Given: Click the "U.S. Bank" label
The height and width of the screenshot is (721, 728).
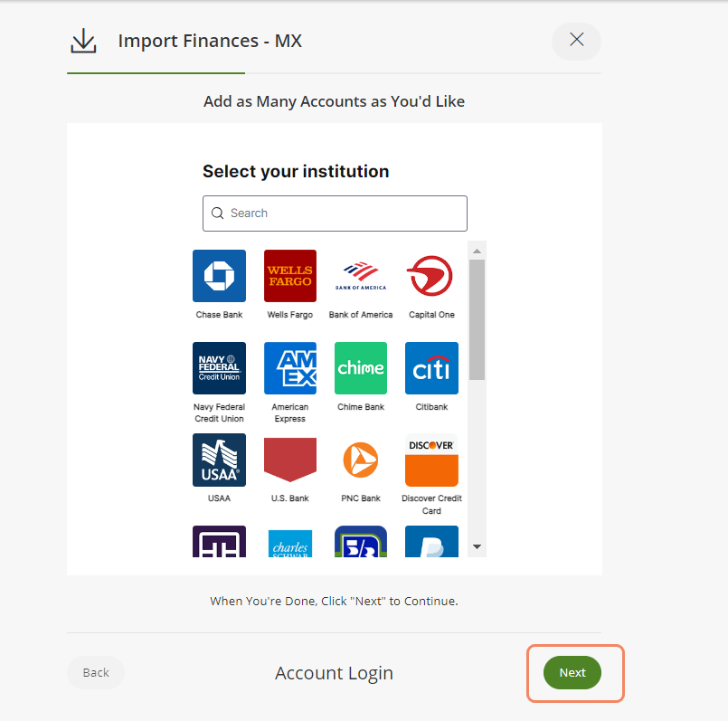Looking at the screenshot, I should click(290, 498).
